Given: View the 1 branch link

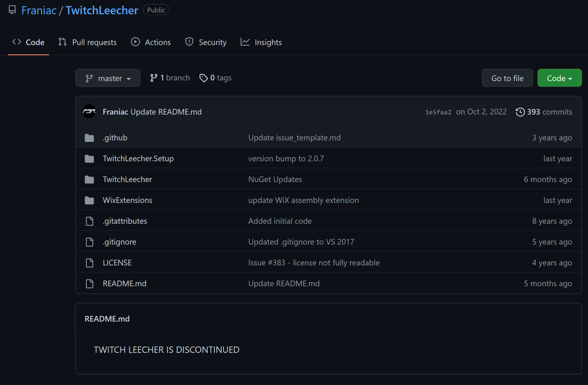Looking at the screenshot, I should [170, 78].
